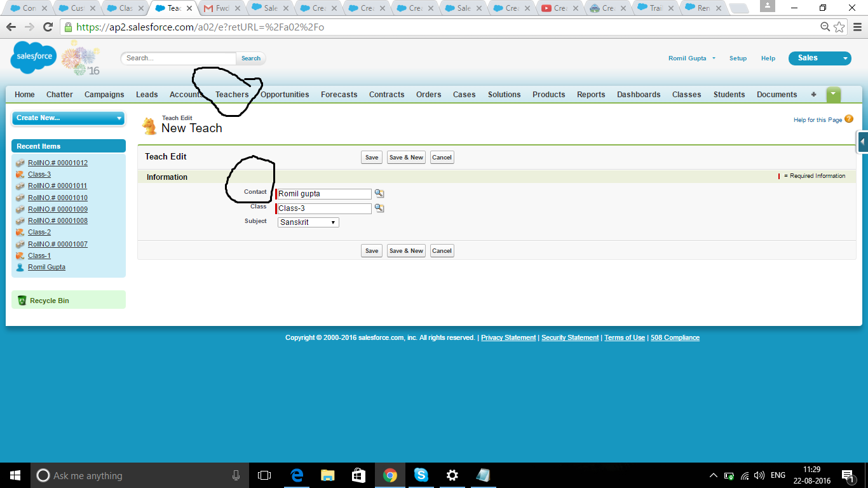Open the Teachers tab
The image size is (868, 488).
(232, 95)
